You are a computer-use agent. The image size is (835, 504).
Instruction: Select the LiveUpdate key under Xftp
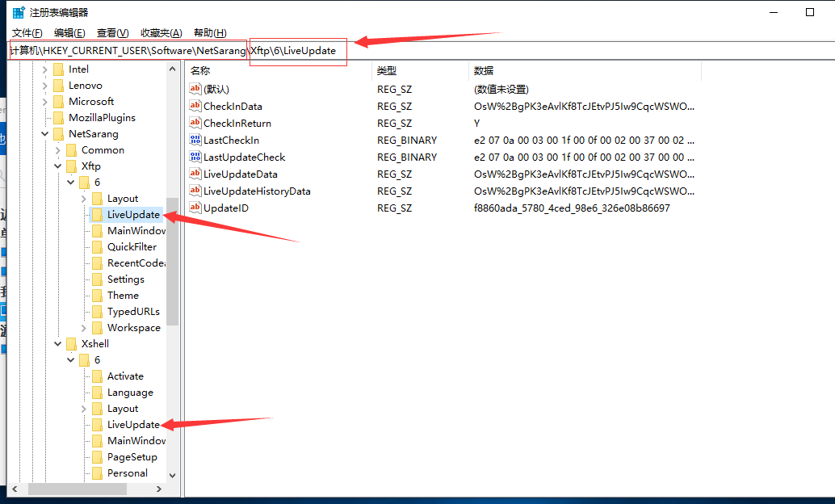pos(133,215)
